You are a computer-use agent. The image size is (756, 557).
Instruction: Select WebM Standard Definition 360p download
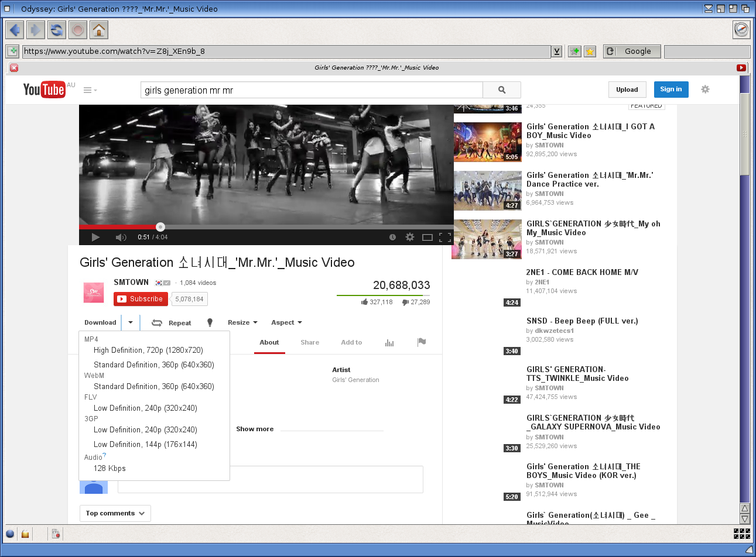coord(154,387)
